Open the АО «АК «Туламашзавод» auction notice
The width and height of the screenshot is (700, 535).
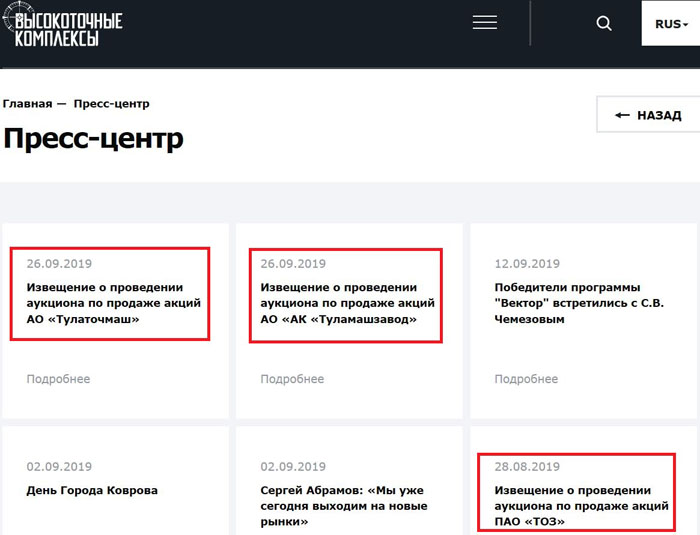click(x=345, y=303)
